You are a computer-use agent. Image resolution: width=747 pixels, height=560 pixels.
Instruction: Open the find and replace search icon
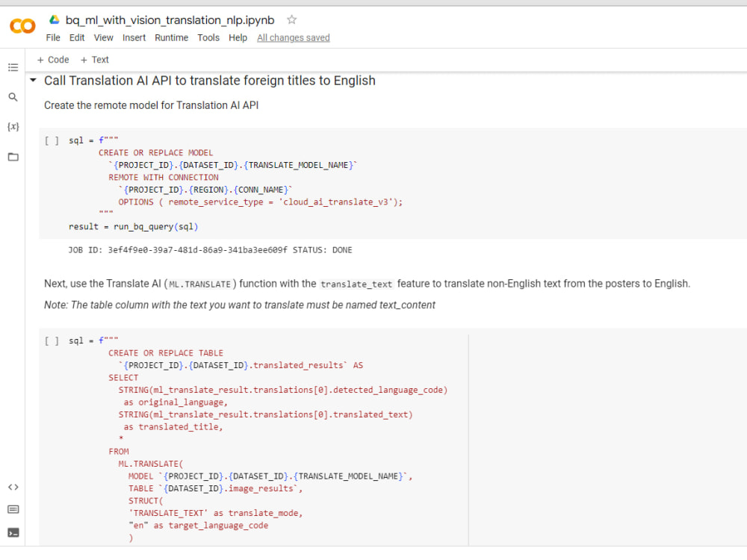(13, 97)
